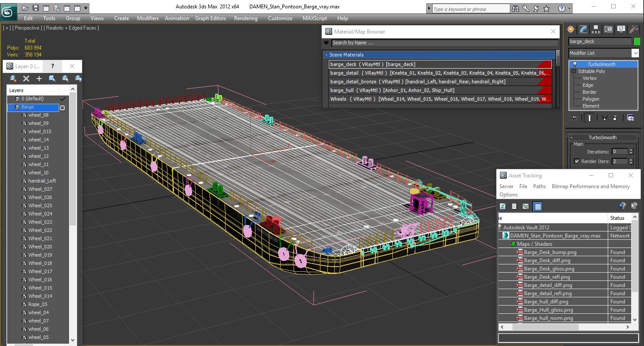Click Add Selected Objects plus icon in Layers
644x346 pixels.
(x=39, y=78)
